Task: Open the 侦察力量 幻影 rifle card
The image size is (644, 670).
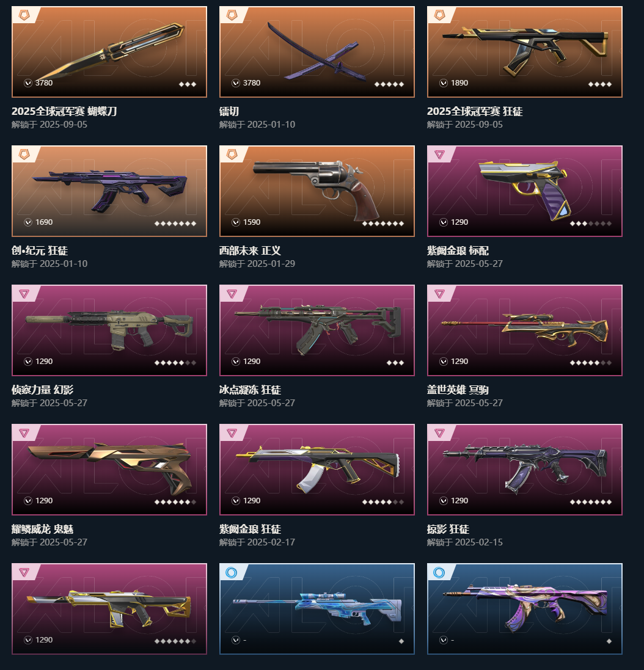Action: click(109, 330)
